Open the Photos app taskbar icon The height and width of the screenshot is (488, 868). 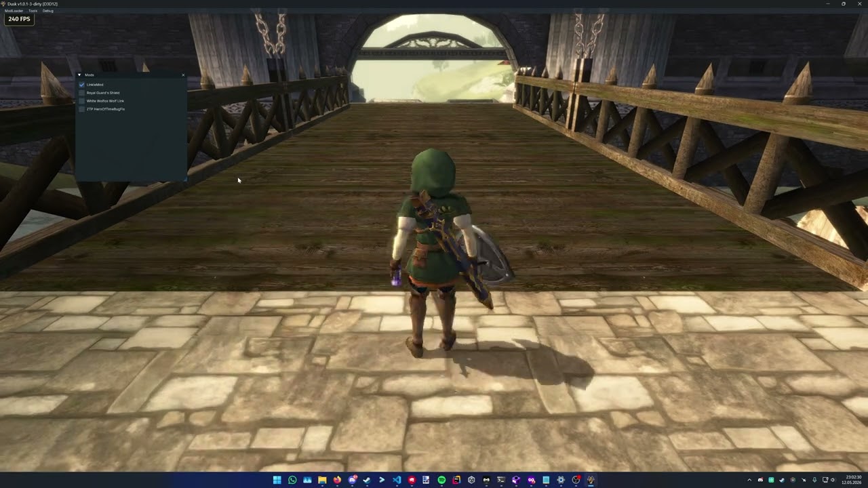(307, 480)
